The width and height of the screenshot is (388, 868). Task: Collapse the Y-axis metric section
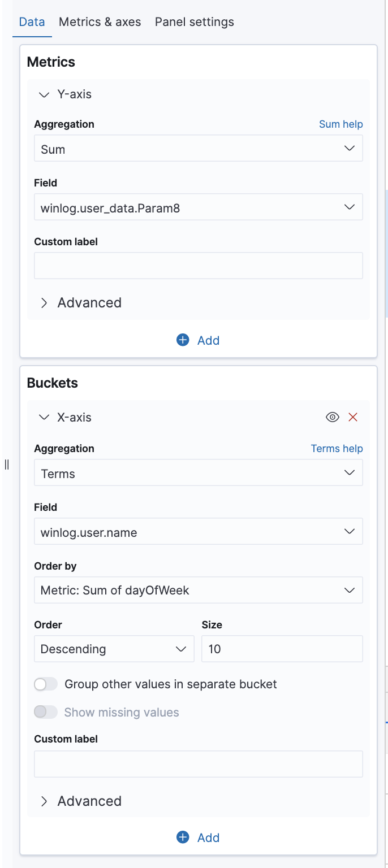(44, 94)
